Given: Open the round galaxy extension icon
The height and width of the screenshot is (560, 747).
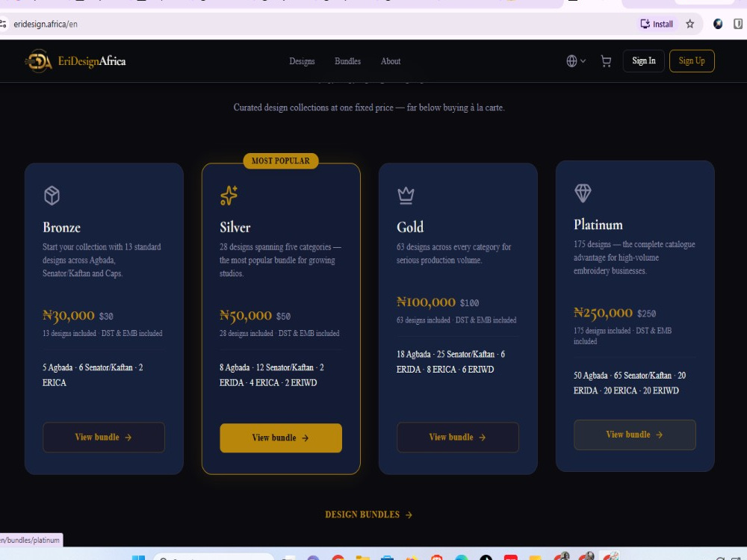Looking at the screenshot, I should tap(718, 24).
